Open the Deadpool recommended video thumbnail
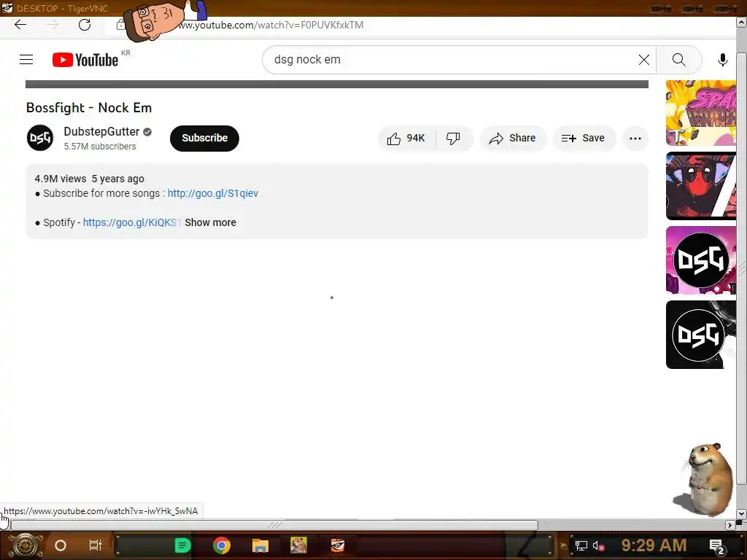 (x=701, y=186)
